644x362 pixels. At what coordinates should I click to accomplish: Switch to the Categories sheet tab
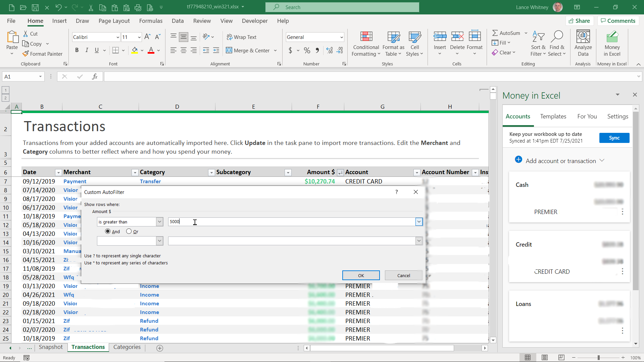(x=127, y=347)
